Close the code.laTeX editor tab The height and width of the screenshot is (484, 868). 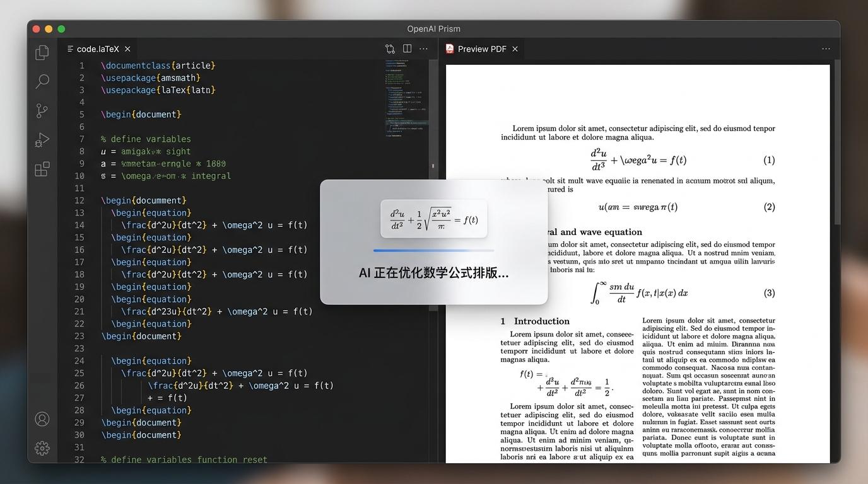click(127, 49)
